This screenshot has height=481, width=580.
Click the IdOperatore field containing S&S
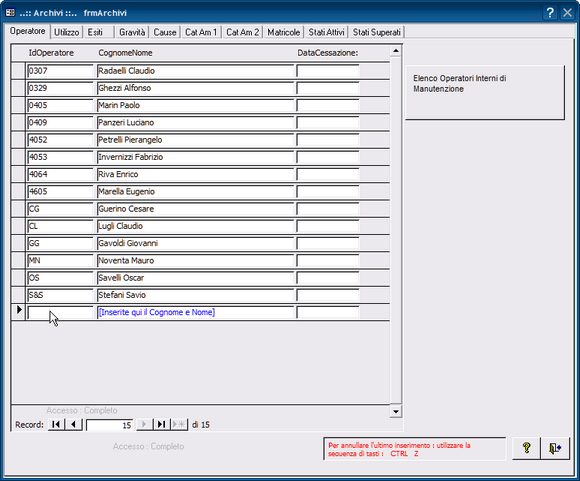[60, 295]
